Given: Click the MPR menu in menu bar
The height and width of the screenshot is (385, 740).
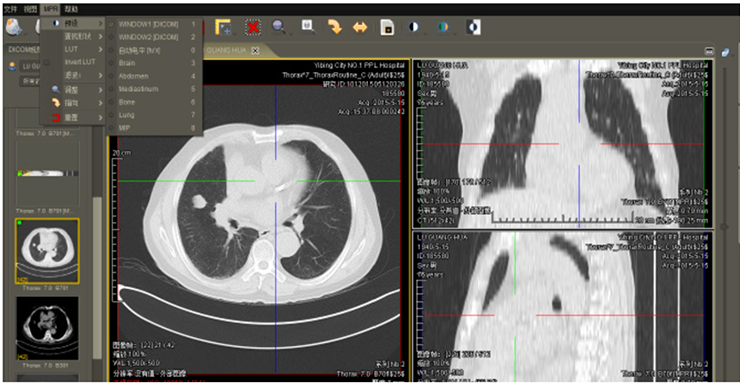Looking at the screenshot, I should click(x=50, y=9).
